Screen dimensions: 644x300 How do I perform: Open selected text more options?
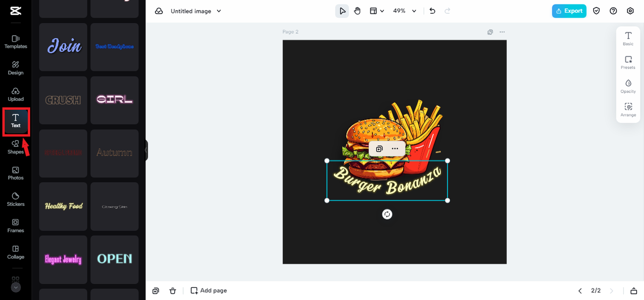[x=395, y=149]
